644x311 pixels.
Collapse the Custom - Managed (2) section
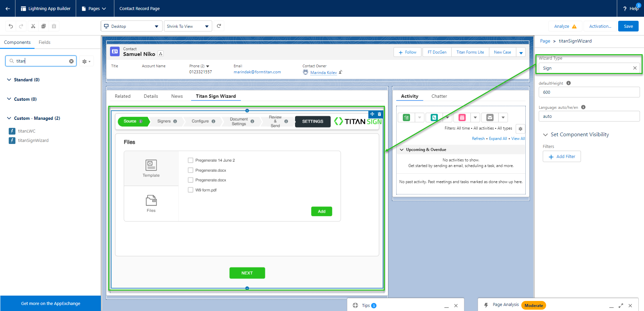coord(9,118)
